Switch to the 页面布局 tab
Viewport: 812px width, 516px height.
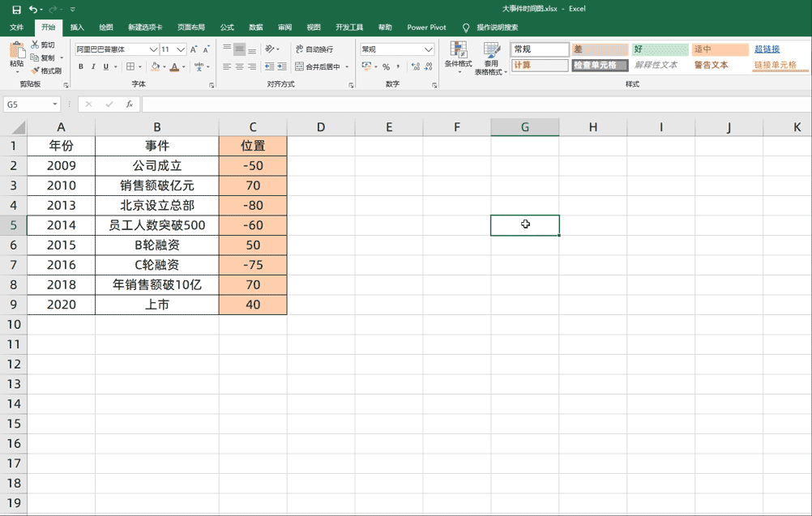pyautogui.click(x=191, y=28)
